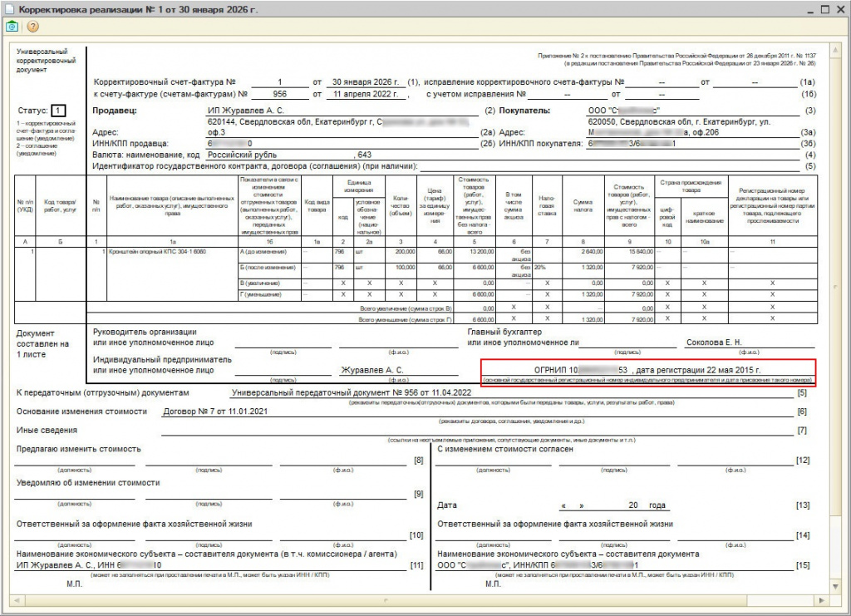Click the 'Руководитель организации' label
Viewport: 851px width, 616px height.
pyautogui.click(x=145, y=332)
